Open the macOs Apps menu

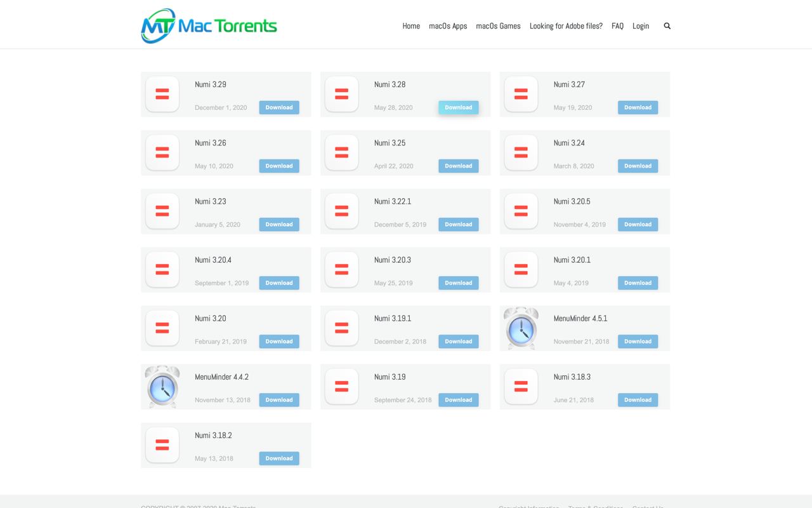tap(448, 26)
